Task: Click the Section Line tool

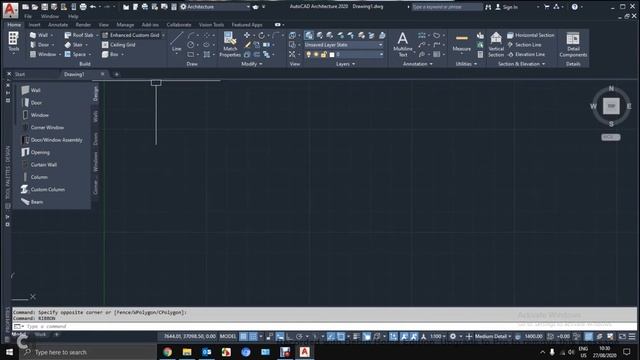Action: click(x=524, y=45)
